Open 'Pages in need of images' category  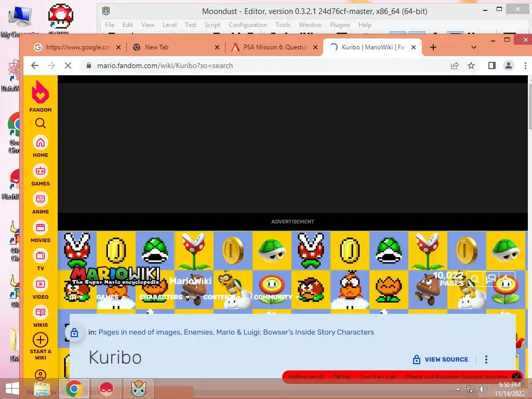[x=139, y=332]
